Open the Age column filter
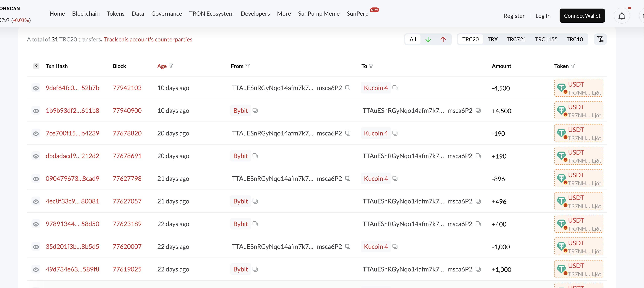The height and width of the screenshot is (288, 644). pyautogui.click(x=171, y=66)
